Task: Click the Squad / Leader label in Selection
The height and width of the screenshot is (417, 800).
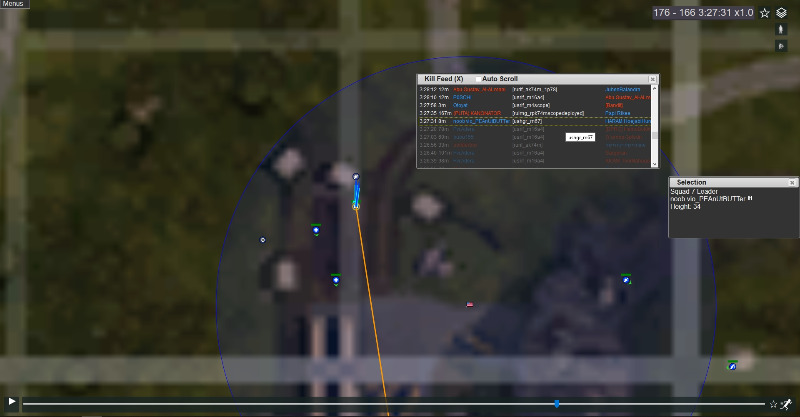Action: tap(694, 191)
